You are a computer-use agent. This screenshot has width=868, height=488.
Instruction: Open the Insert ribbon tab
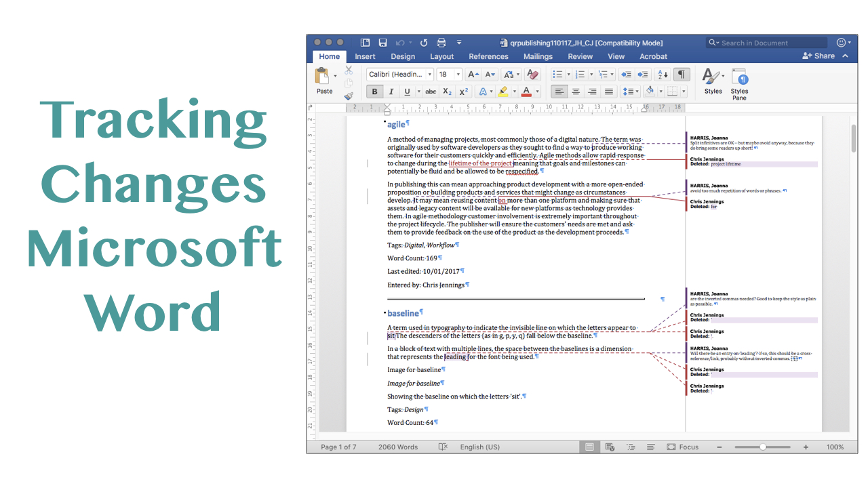click(365, 56)
